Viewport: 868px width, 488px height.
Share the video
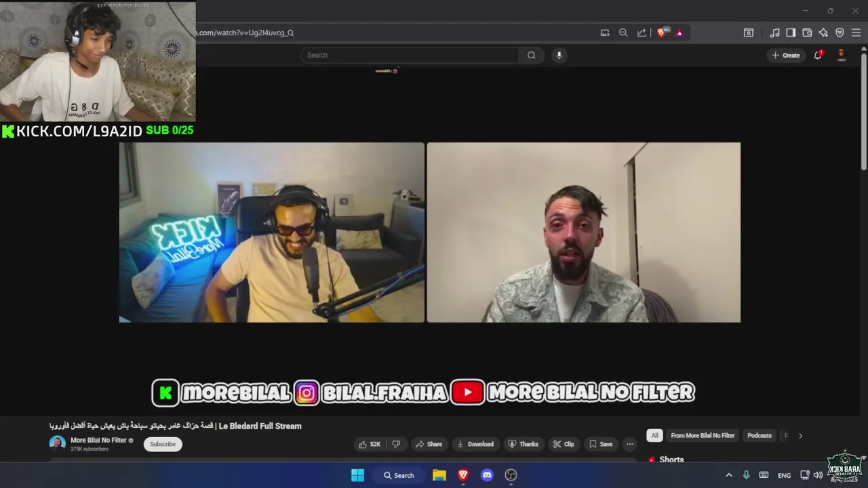click(x=429, y=444)
